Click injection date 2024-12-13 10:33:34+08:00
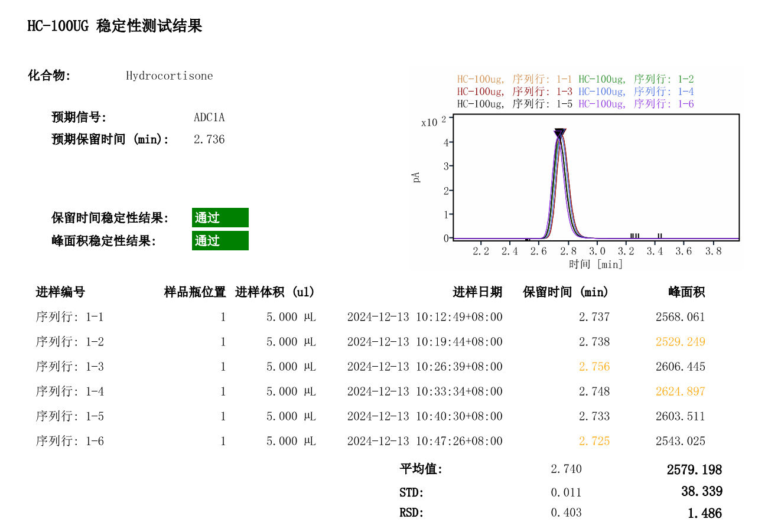Viewport: 768px width, 532px height. point(425,391)
